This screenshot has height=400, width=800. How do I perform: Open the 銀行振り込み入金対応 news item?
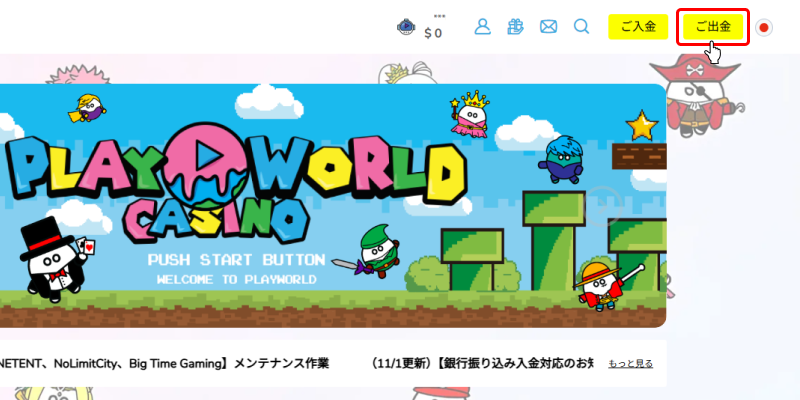point(483,364)
